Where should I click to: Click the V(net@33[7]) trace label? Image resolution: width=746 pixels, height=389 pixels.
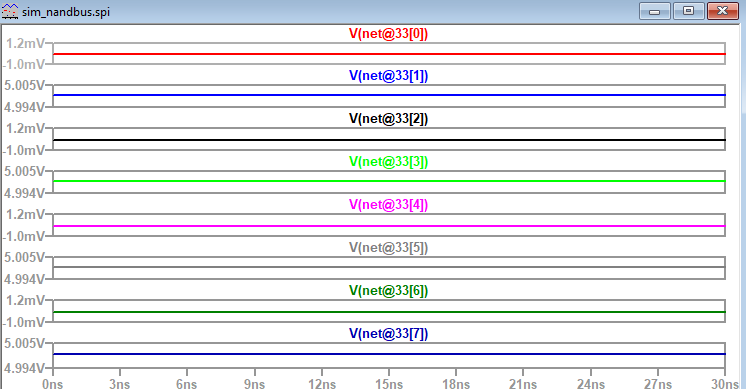pyautogui.click(x=388, y=334)
